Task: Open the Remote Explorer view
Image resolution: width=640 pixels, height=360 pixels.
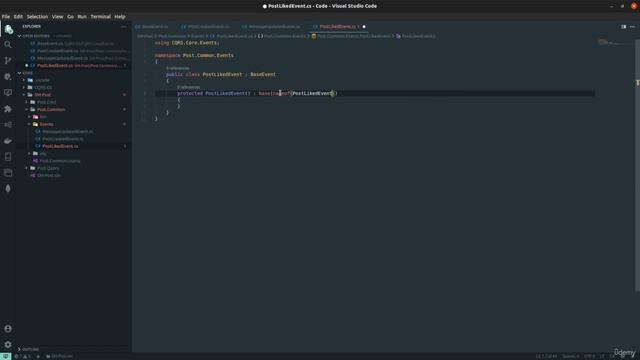Action: (x=8, y=93)
